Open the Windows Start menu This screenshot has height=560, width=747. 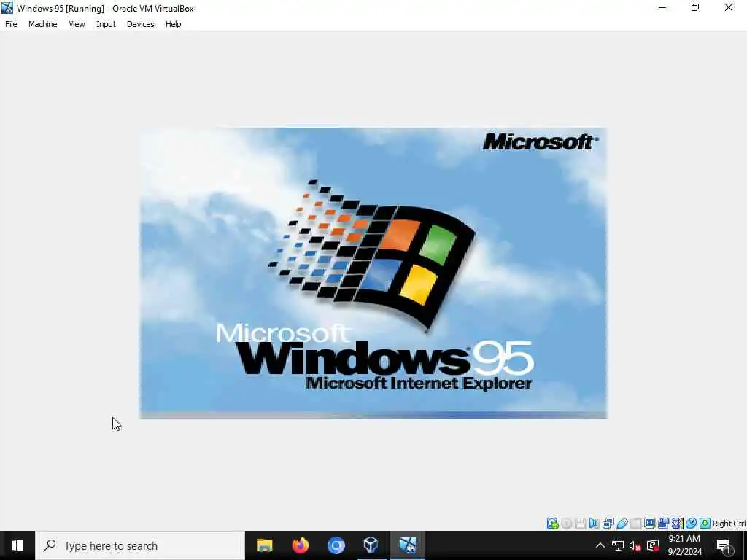tap(18, 545)
